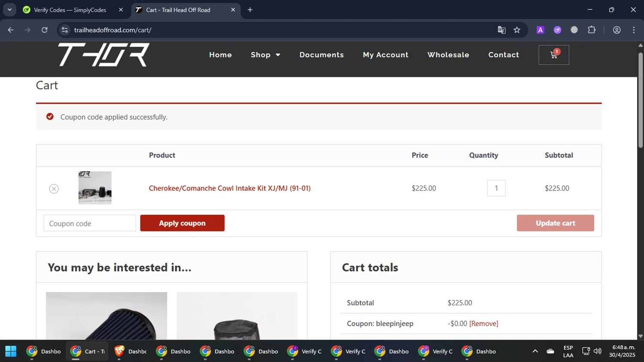The width and height of the screenshot is (644, 362).
Task: Open the shopping cart icon in the header
Action: click(x=554, y=55)
